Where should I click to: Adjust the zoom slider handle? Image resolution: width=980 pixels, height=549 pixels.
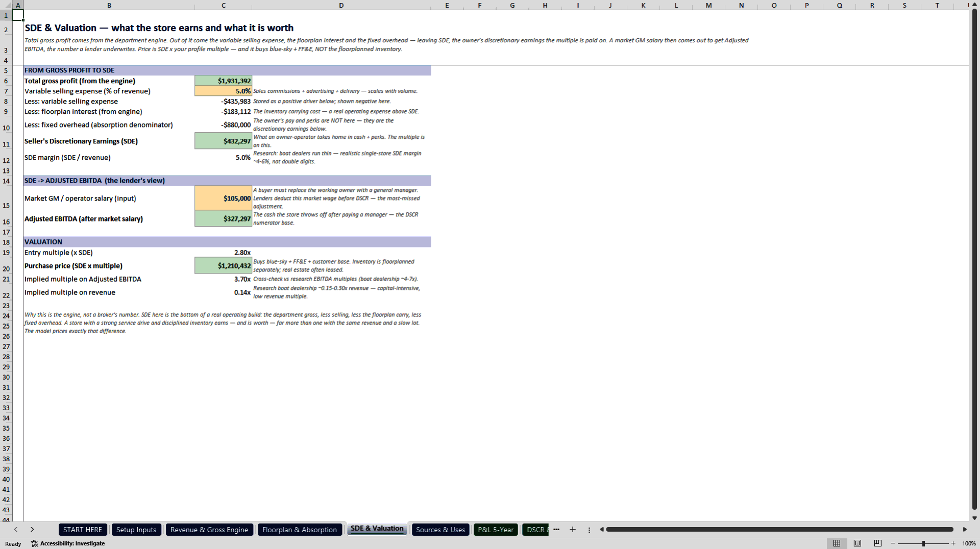pyautogui.click(x=923, y=543)
